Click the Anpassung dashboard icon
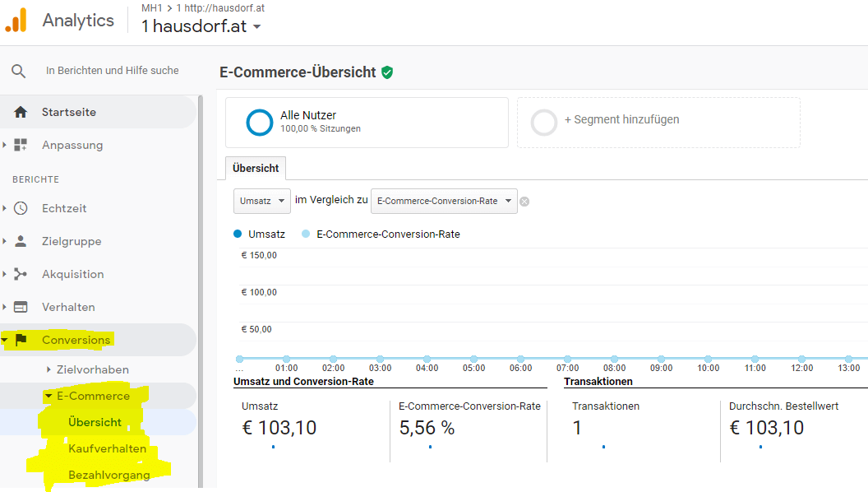This screenshot has width=868, height=492. tap(21, 145)
